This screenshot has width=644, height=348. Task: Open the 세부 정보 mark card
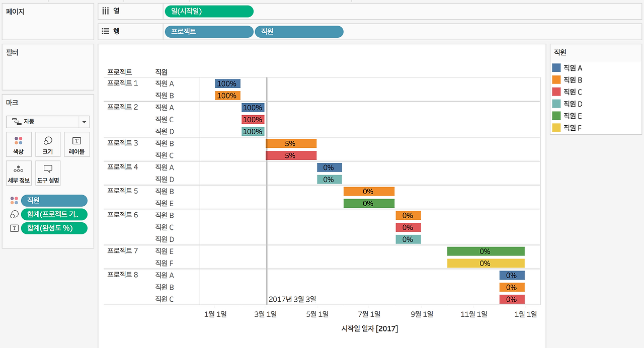pyautogui.click(x=19, y=173)
